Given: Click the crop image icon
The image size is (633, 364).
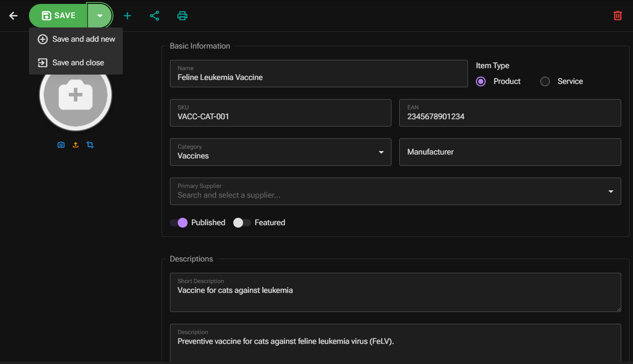Looking at the screenshot, I should (x=90, y=145).
